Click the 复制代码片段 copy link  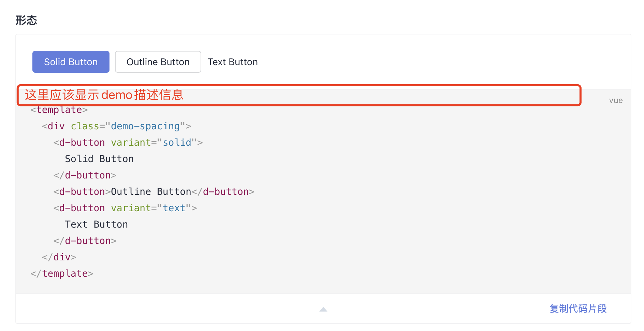tap(578, 308)
